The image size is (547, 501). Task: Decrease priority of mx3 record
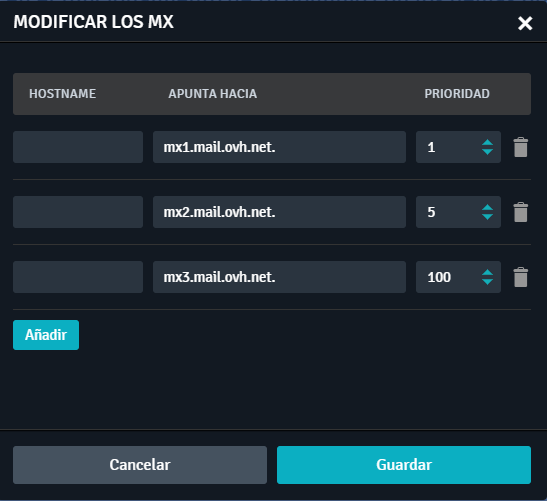tap(487, 282)
